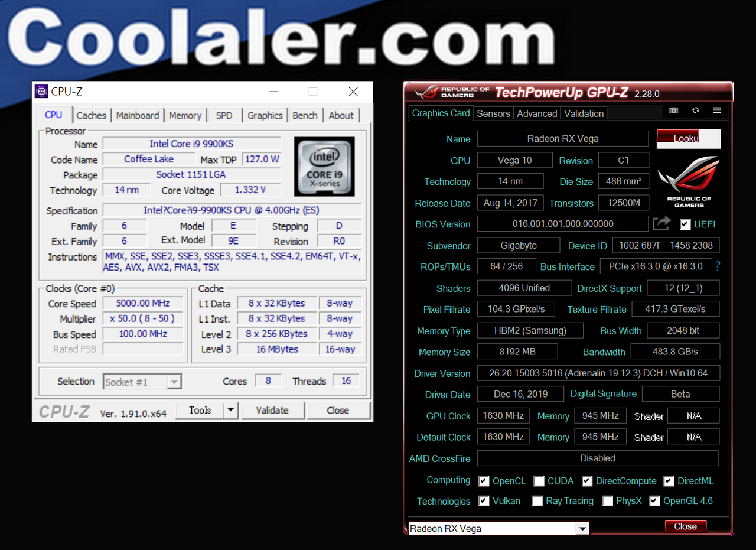Toggle the OpenGL 4.6 checkbox
This screenshot has width=756, height=550.
[x=654, y=501]
